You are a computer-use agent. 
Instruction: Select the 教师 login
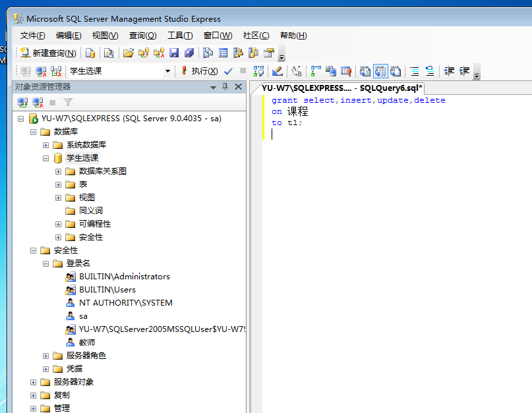(87, 343)
